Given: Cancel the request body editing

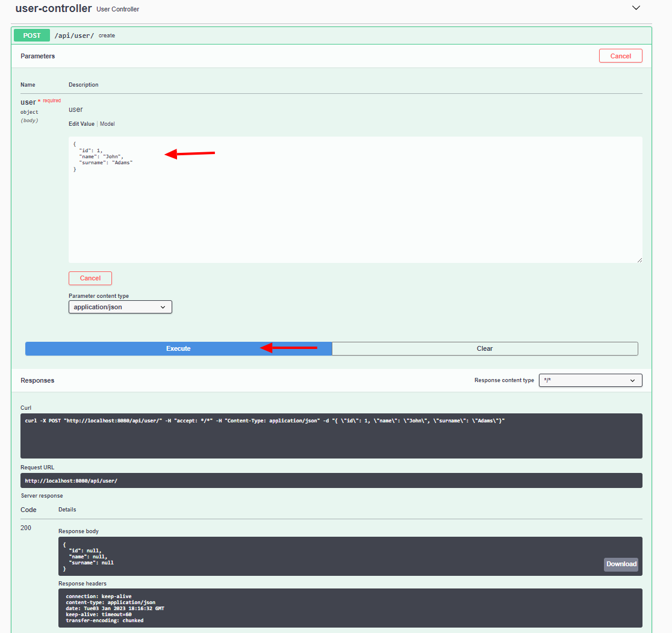Looking at the screenshot, I should pos(90,278).
